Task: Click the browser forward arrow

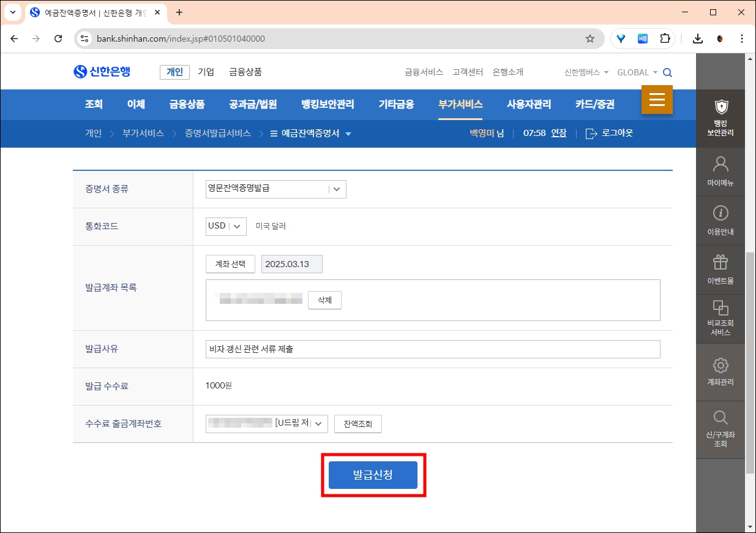Action: (36, 39)
